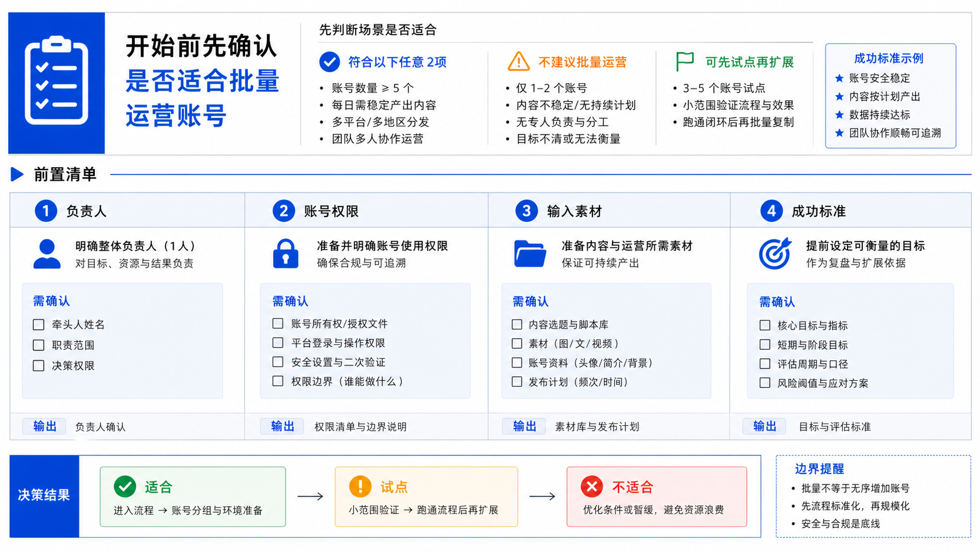Check the 内容选题与脚本库 checkbox
The width and height of the screenshot is (980, 552).
point(517,324)
